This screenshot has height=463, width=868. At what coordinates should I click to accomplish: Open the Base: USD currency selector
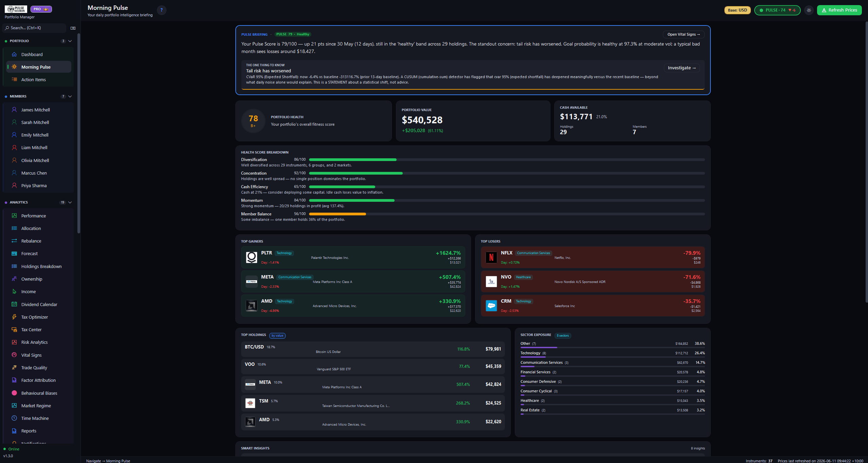(738, 10)
